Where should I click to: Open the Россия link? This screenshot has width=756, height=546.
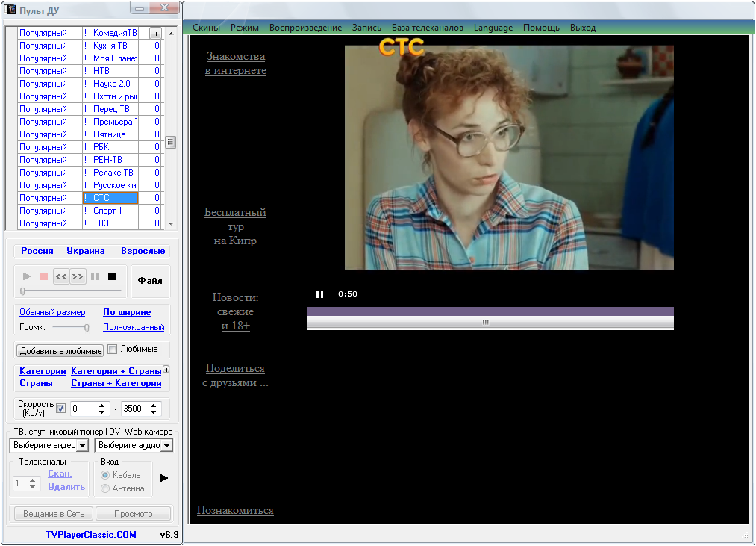click(37, 251)
